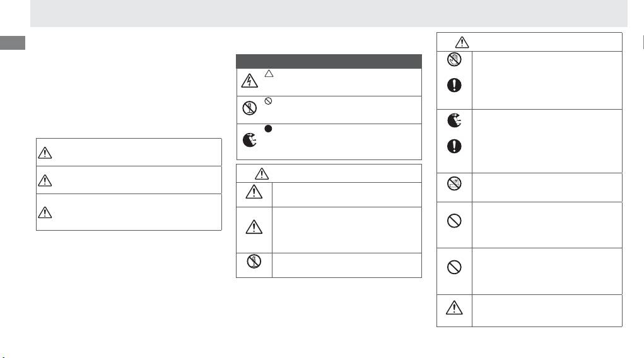This screenshot has width=644, height=358.
Task: Click the exclamation circle below the wet-hands icon
Action: (x=454, y=86)
